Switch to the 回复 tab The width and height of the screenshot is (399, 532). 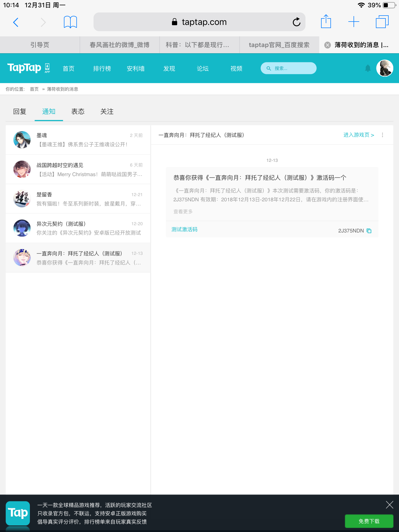click(20, 111)
